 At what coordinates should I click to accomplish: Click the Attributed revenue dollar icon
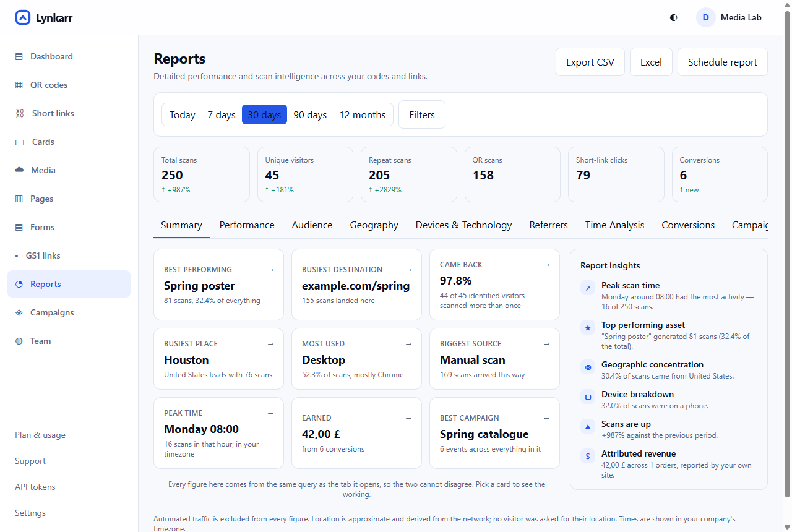588,457
